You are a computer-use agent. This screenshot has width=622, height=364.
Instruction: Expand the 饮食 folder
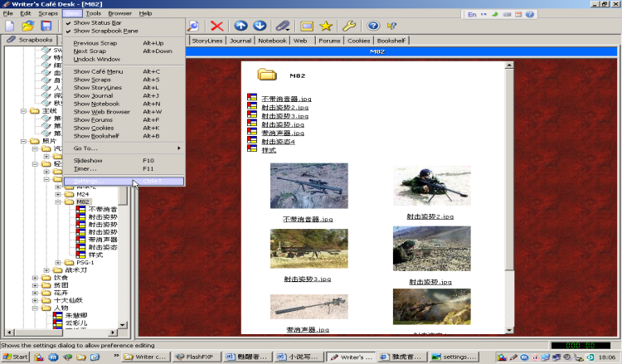pyautogui.click(x=35, y=278)
